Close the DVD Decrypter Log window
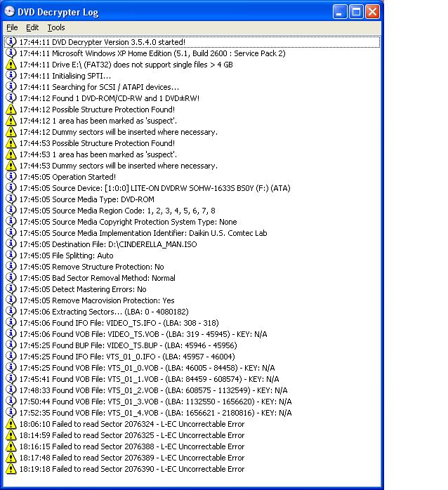The height and width of the screenshot is (490, 448). tap(372, 12)
